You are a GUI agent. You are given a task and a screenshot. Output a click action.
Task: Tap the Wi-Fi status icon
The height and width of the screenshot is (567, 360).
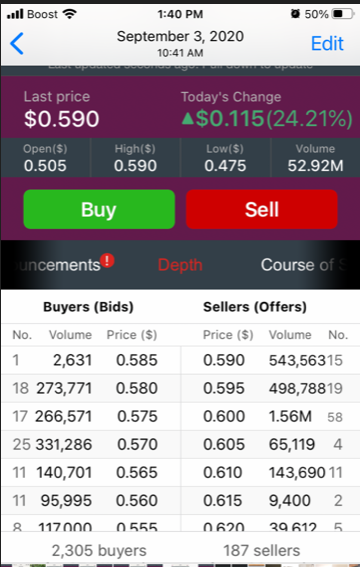69,14
